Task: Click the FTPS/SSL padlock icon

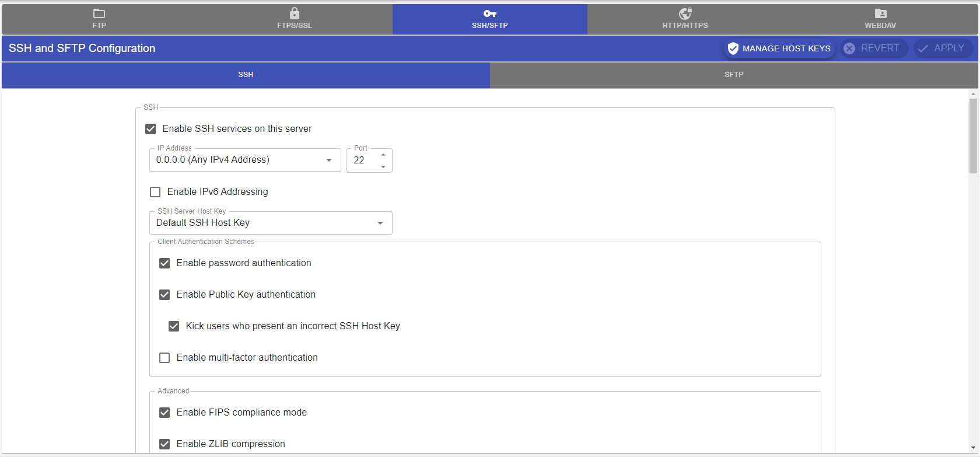Action: click(x=295, y=13)
